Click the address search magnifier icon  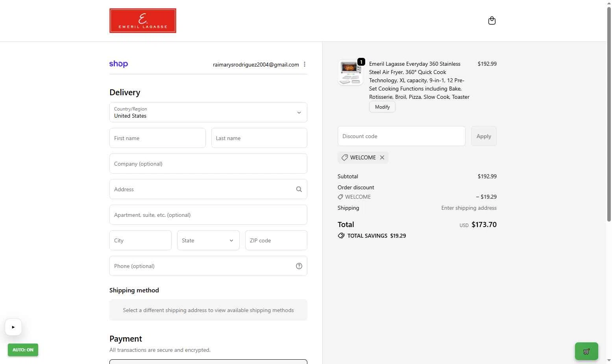[x=299, y=189]
